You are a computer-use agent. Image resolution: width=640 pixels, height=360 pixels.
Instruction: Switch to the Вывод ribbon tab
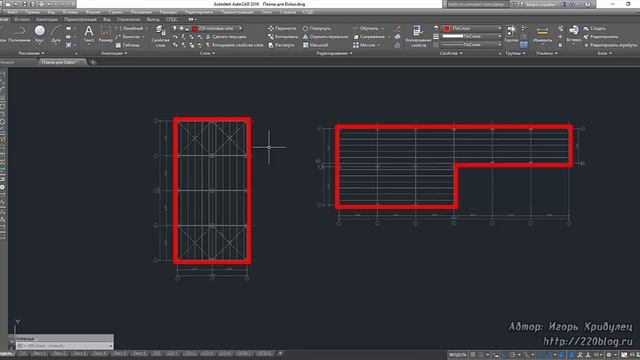pos(153,20)
